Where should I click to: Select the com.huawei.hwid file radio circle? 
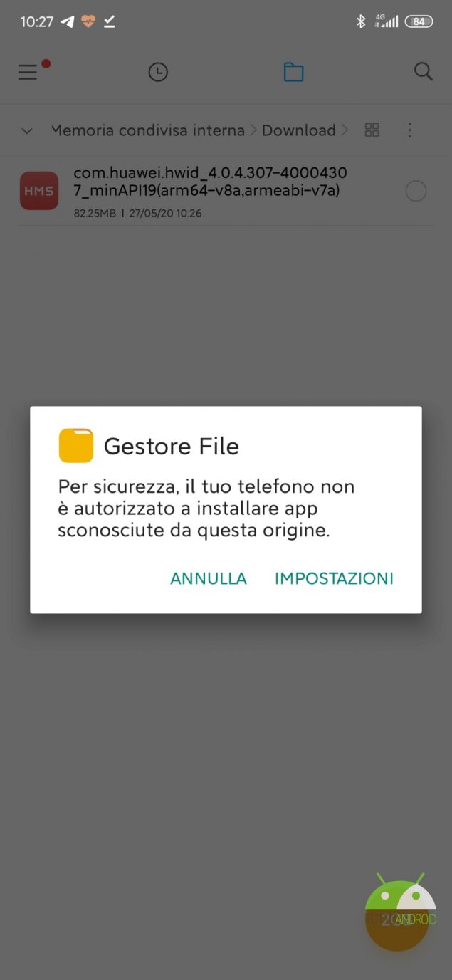point(416,191)
